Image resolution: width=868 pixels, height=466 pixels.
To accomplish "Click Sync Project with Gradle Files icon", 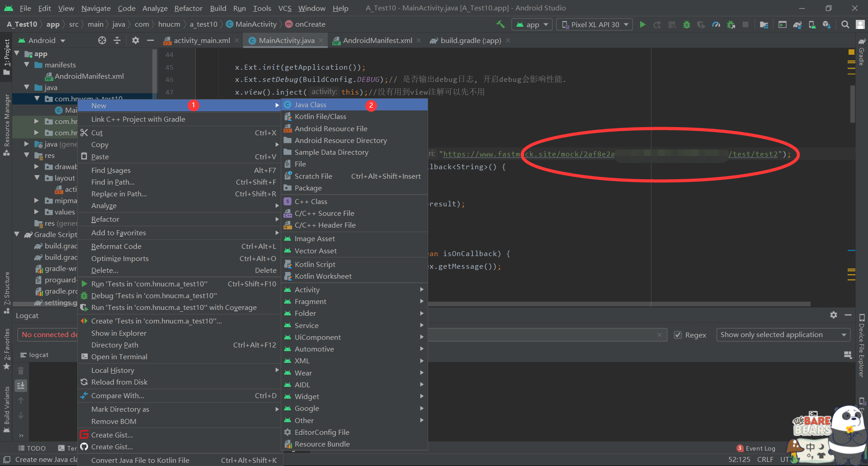I will (797, 24).
